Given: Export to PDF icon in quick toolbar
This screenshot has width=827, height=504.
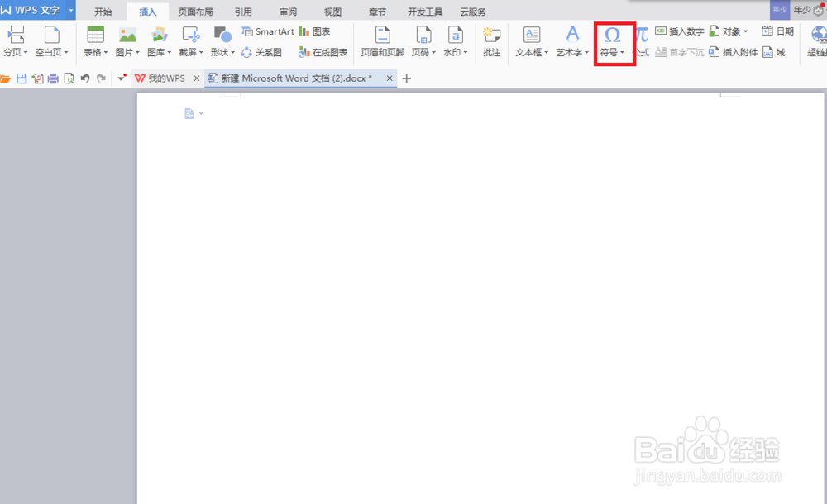Looking at the screenshot, I should pos(37,78).
